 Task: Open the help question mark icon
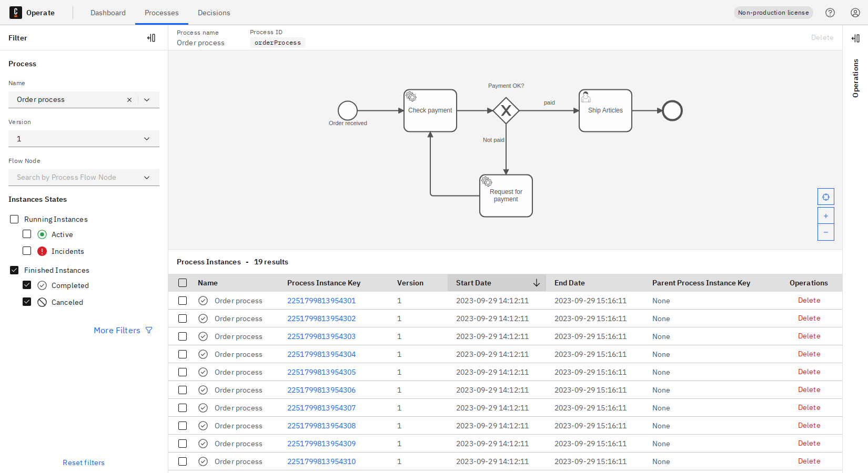coord(830,12)
